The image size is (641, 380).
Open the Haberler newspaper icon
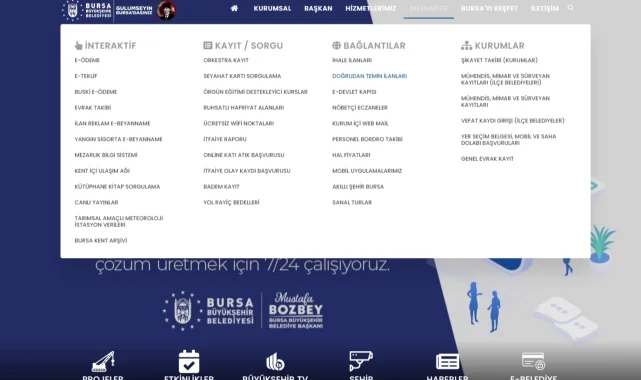pos(447,362)
